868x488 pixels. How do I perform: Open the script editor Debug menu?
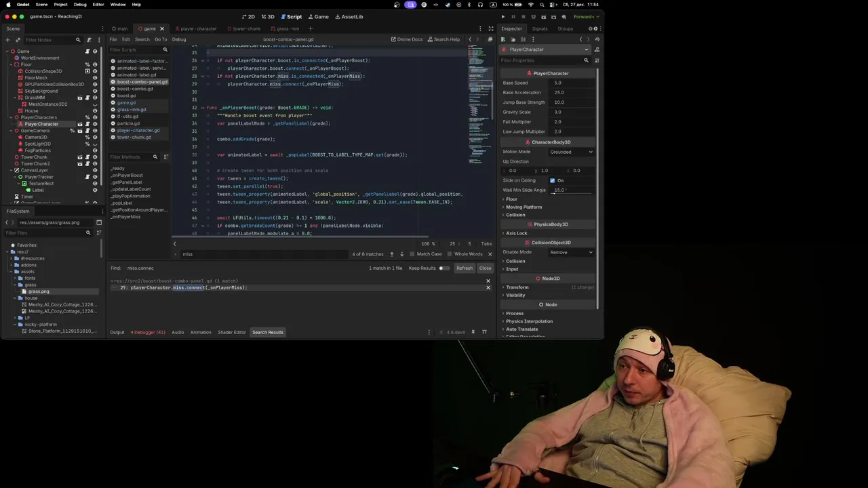179,39
